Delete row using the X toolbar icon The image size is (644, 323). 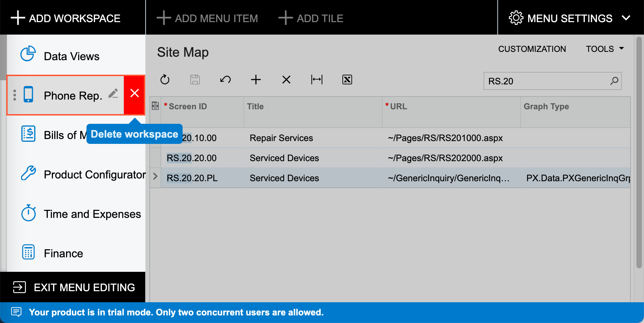point(286,80)
